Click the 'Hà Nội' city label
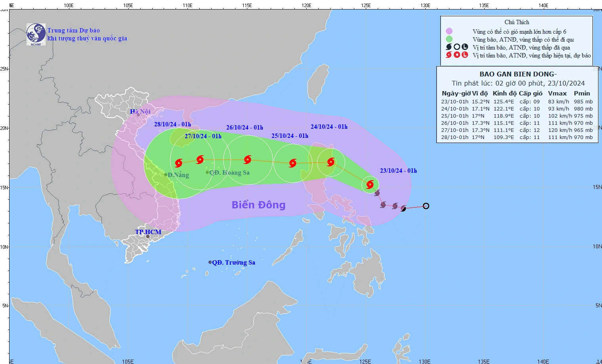The height and width of the screenshot is (364, 602). click(140, 112)
